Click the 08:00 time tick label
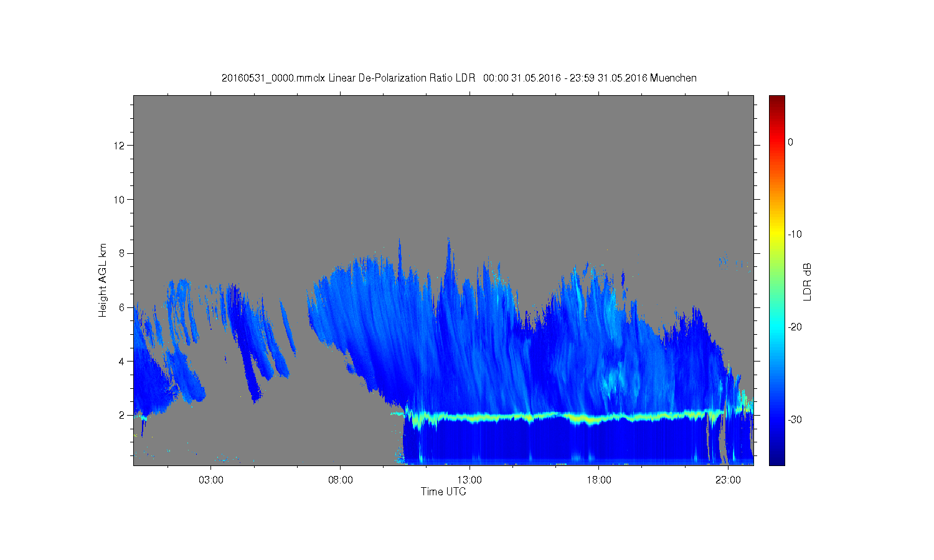The height and width of the screenshot is (560, 934). click(x=341, y=480)
